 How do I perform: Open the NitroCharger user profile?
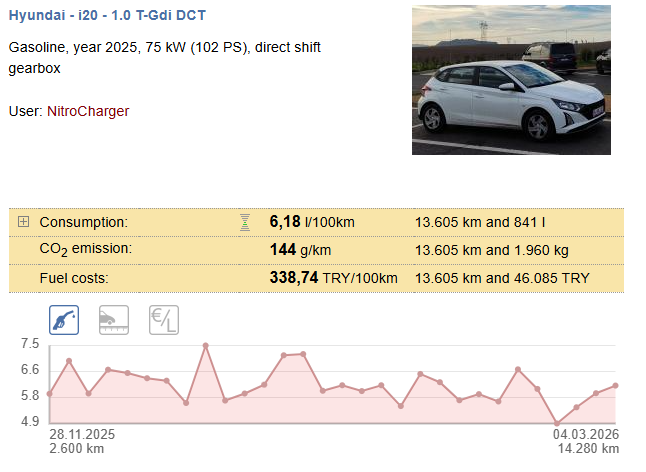[88, 111]
